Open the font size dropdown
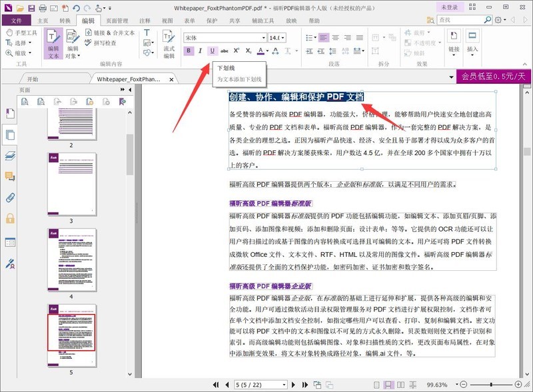 (284, 38)
